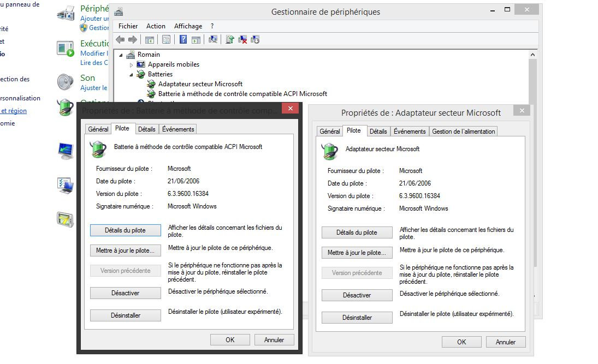598x364 pixels.
Task: Click Annuler in Batterie properties
Action: [274, 340]
